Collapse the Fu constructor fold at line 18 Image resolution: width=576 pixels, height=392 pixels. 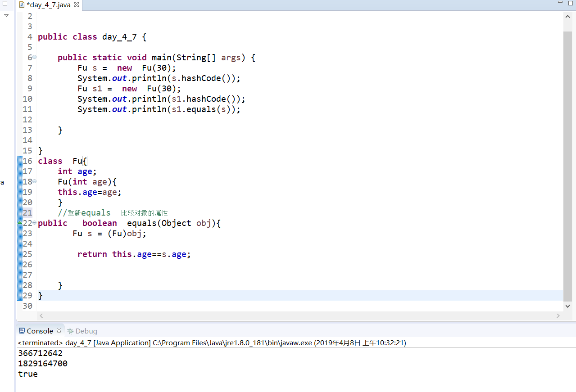tap(35, 181)
